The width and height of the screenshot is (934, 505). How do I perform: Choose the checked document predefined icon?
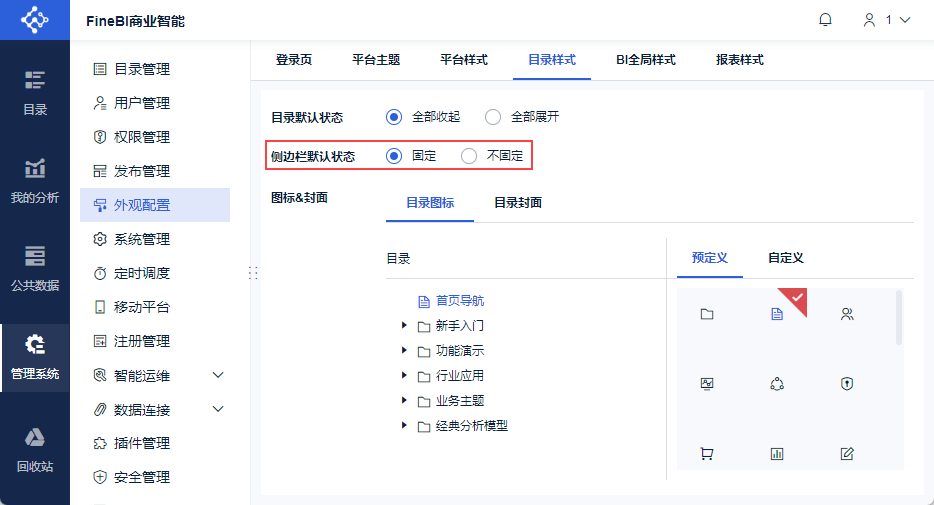[777, 314]
